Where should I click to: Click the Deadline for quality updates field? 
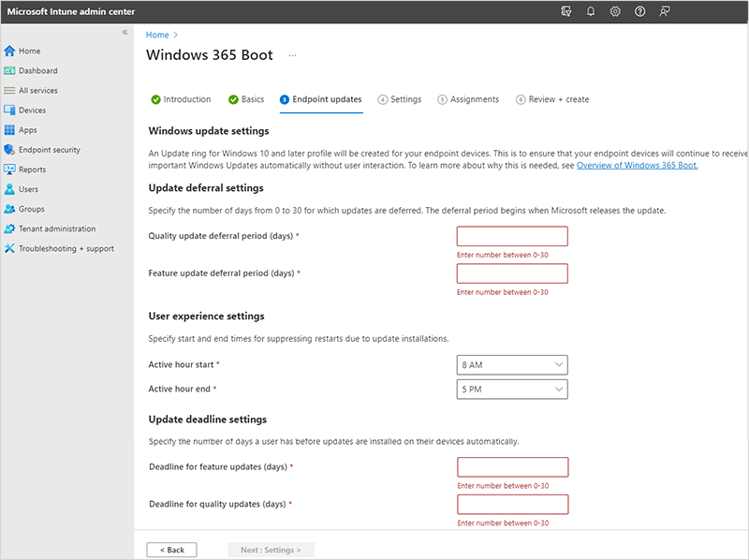tap(512, 504)
